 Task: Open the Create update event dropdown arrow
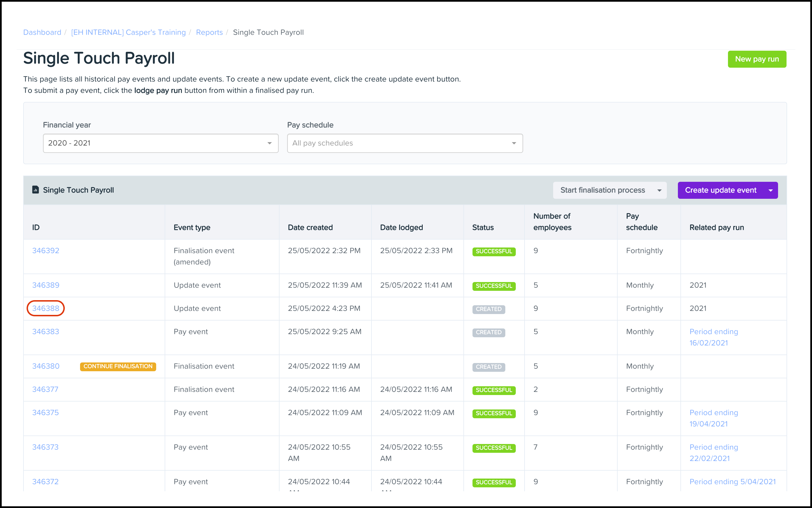point(770,190)
